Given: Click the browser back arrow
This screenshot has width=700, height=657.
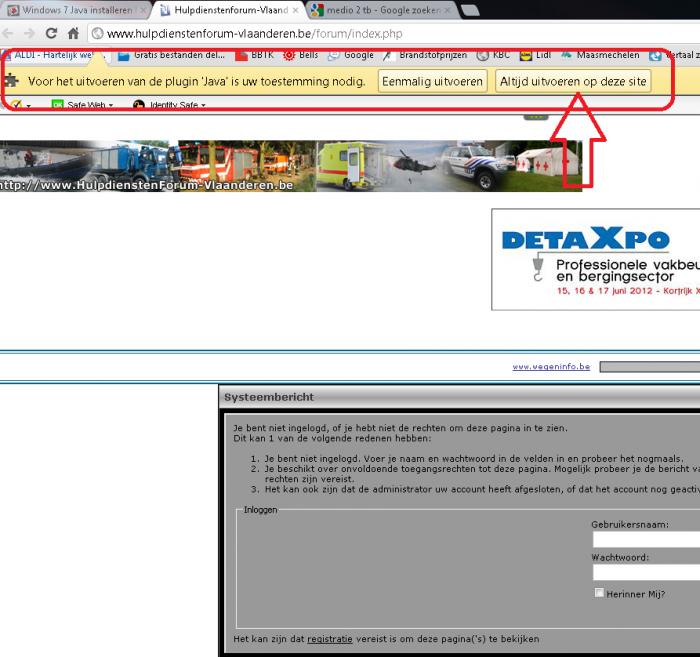Looking at the screenshot, I should pyautogui.click(x=8, y=33).
